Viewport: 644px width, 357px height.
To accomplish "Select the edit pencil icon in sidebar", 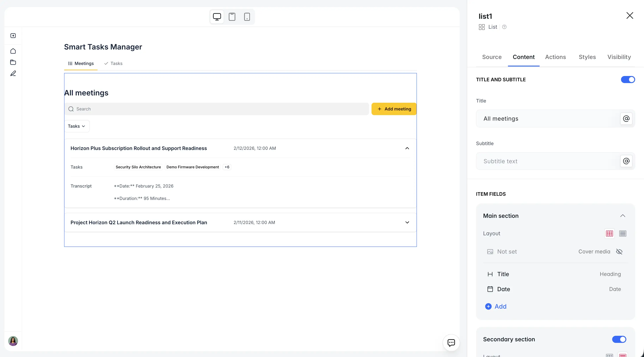I will click(13, 73).
